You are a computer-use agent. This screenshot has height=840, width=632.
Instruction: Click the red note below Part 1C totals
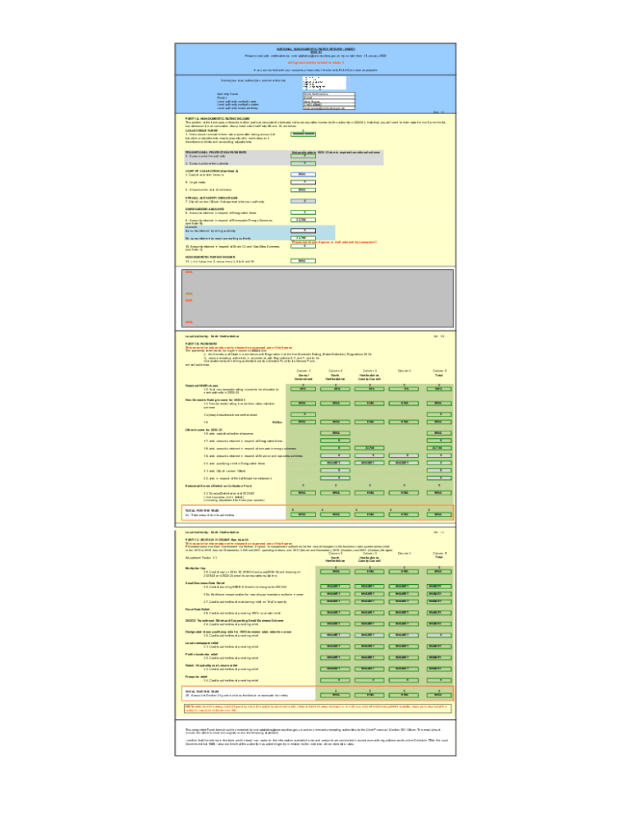pyautogui.click(x=318, y=706)
